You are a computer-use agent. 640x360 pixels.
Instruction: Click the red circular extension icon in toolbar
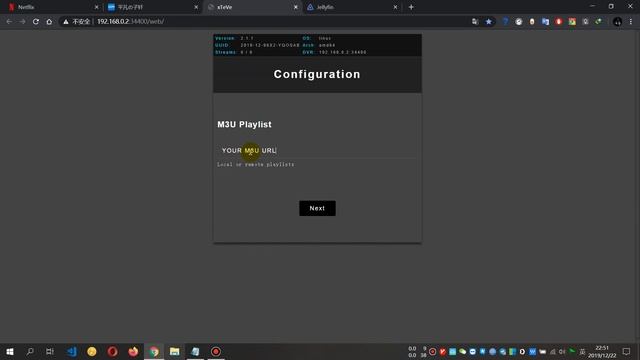558,22
